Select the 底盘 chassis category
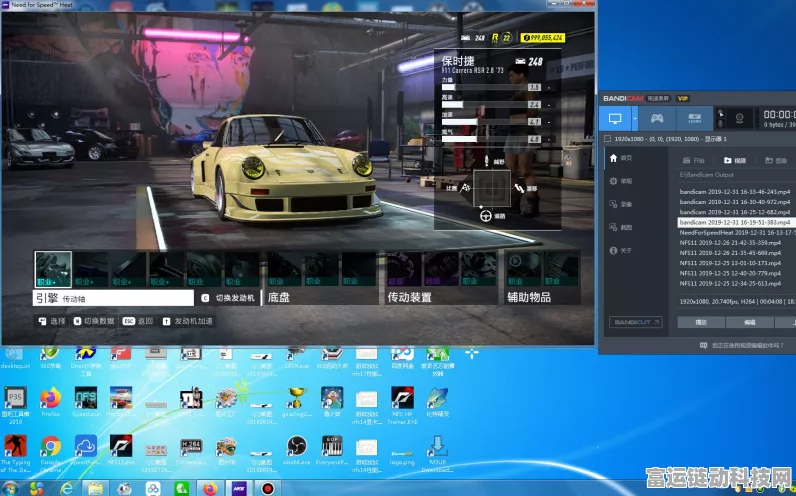Viewport: 796px width, 496px height. pyautogui.click(x=279, y=297)
